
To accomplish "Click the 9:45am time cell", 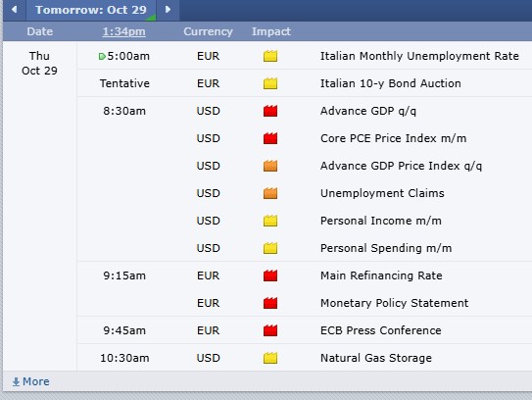I will (124, 330).
